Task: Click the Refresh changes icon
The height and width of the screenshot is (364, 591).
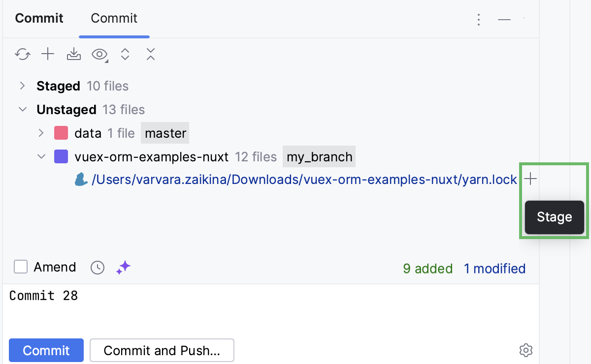Action: 22,54
